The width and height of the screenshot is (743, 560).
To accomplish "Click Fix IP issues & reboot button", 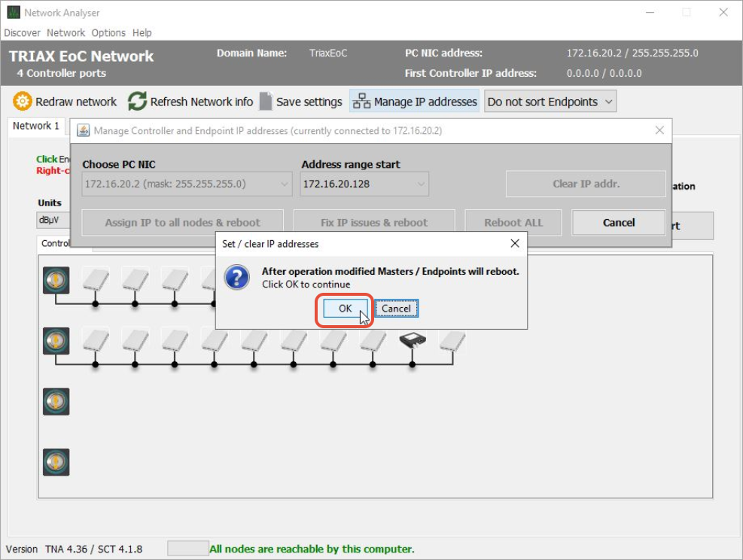I will 374,223.
